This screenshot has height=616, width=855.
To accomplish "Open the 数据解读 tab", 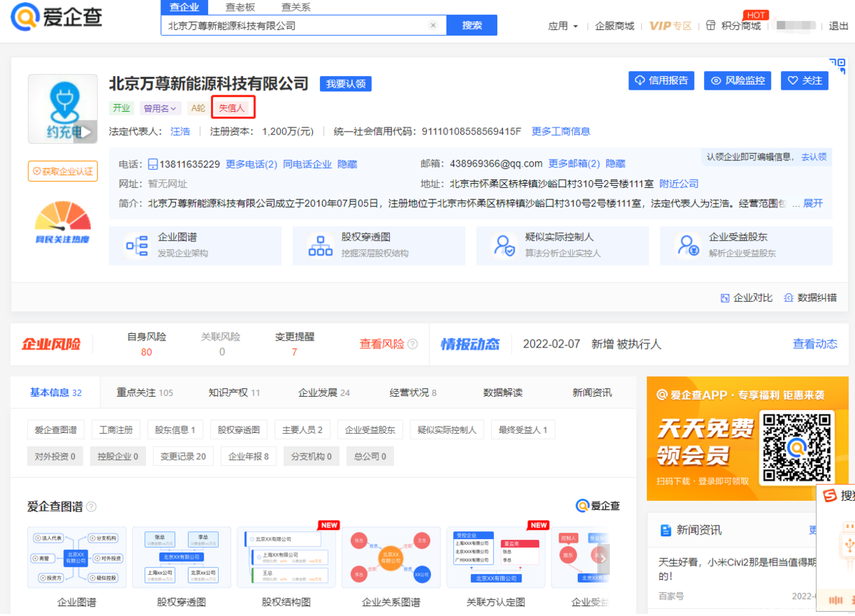I will [x=503, y=392].
